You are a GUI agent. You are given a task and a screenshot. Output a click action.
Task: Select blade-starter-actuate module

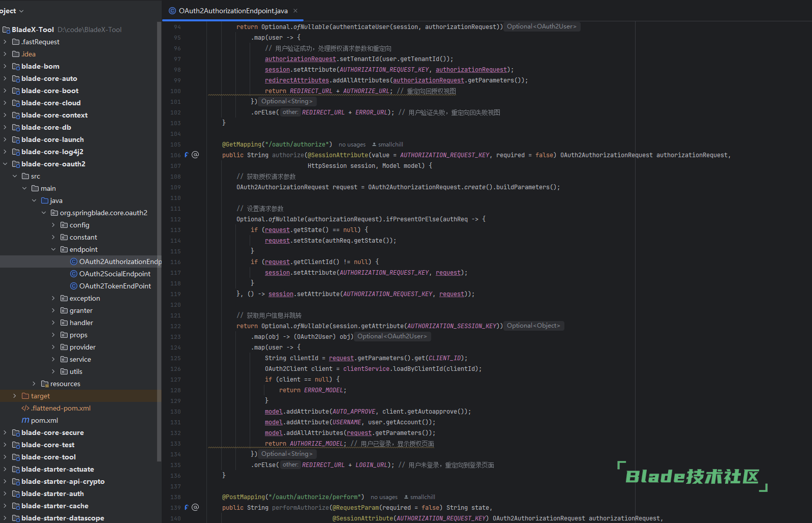pos(57,469)
